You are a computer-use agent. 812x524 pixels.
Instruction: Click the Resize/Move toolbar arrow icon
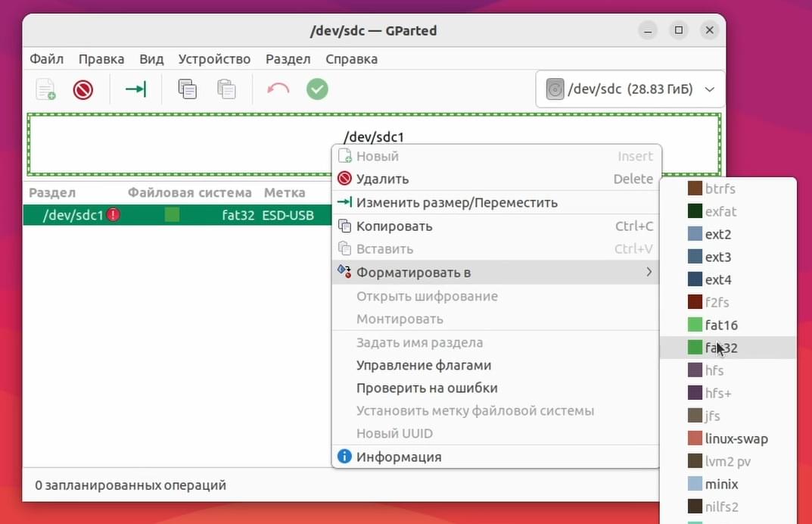click(135, 89)
